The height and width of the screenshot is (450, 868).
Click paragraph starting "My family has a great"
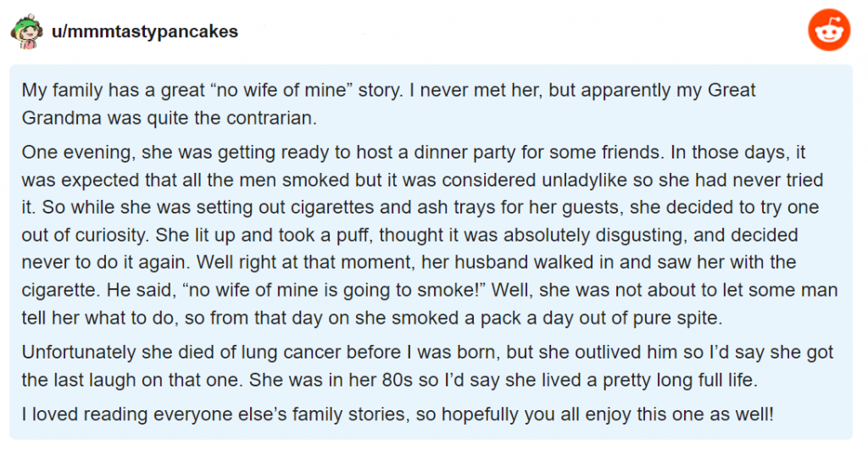388,103
